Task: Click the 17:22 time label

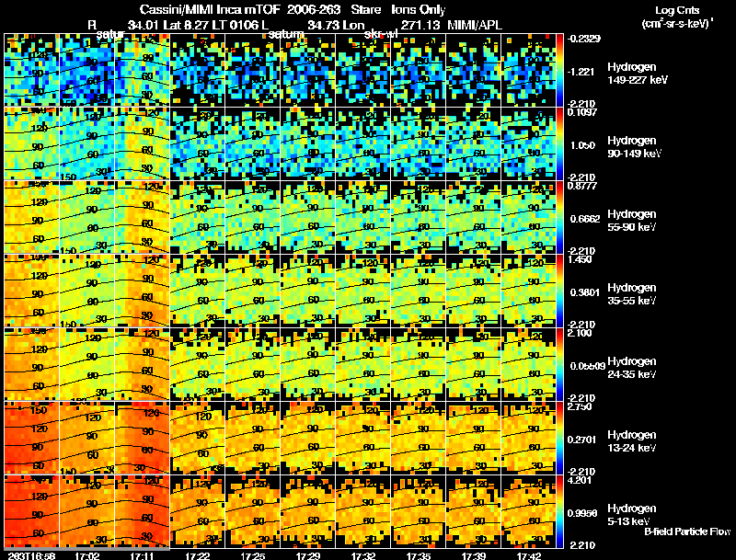Action: (x=198, y=555)
